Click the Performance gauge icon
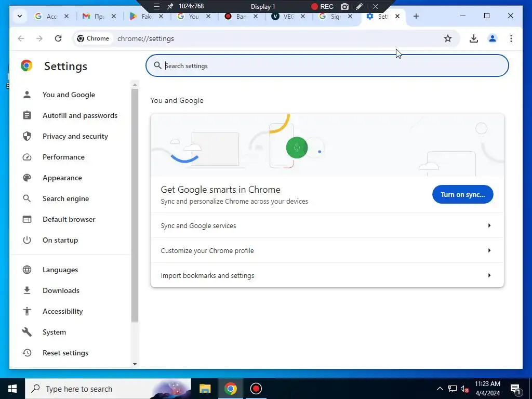 27,157
